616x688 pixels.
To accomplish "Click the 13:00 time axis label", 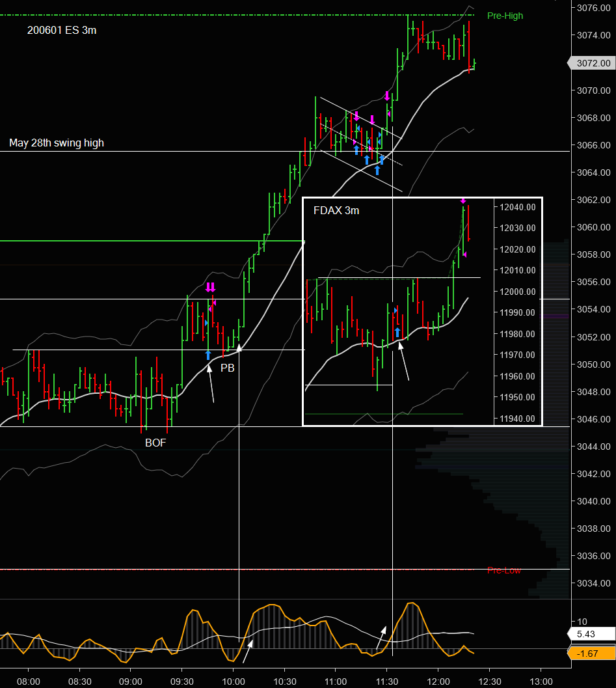I will click(541, 681).
